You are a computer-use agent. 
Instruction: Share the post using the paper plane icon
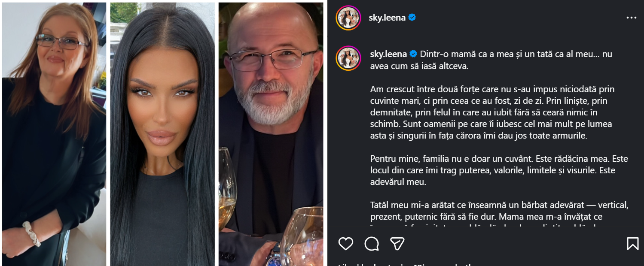[x=397, y=244]
